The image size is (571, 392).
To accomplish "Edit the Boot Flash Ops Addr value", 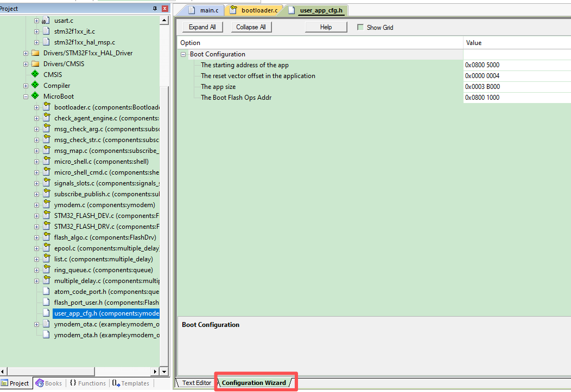I will point(517,98).
